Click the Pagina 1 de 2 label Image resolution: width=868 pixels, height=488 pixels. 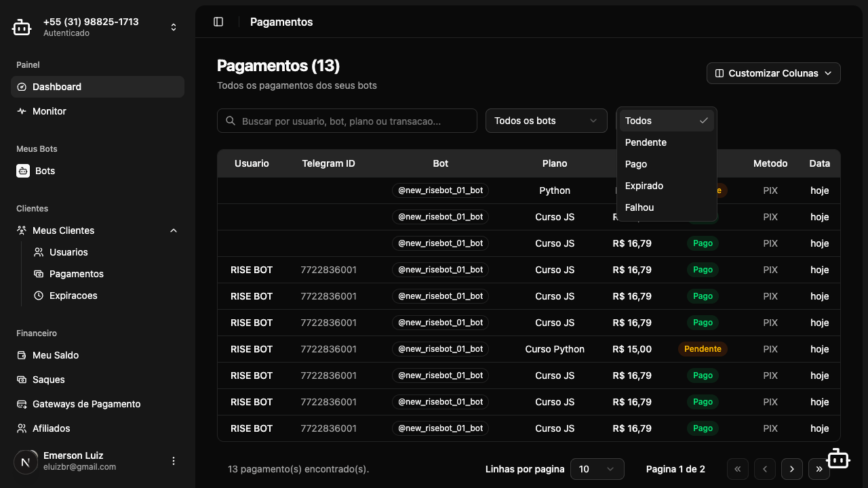tap(675, 469)
